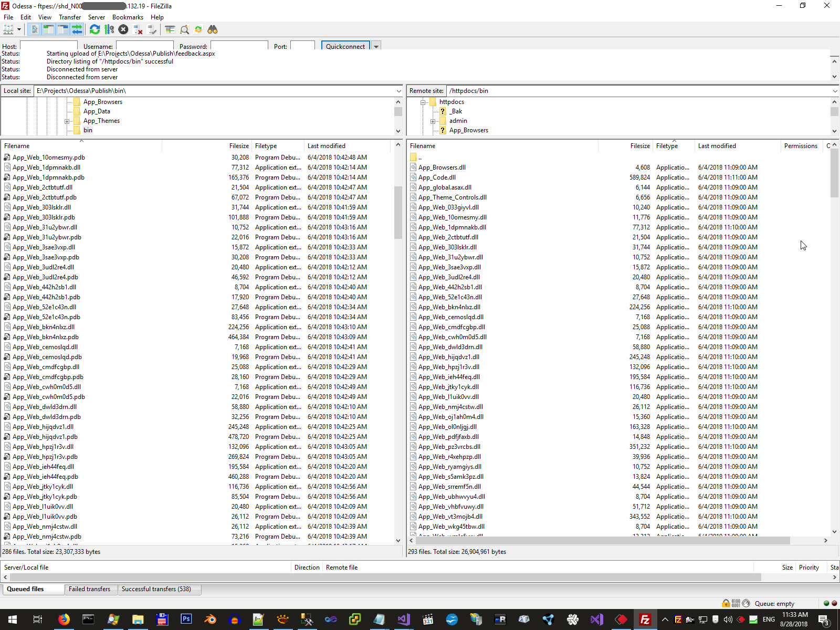Click the Password input field
The height and width of the screenshot is (630, 840).
point(239,46)
